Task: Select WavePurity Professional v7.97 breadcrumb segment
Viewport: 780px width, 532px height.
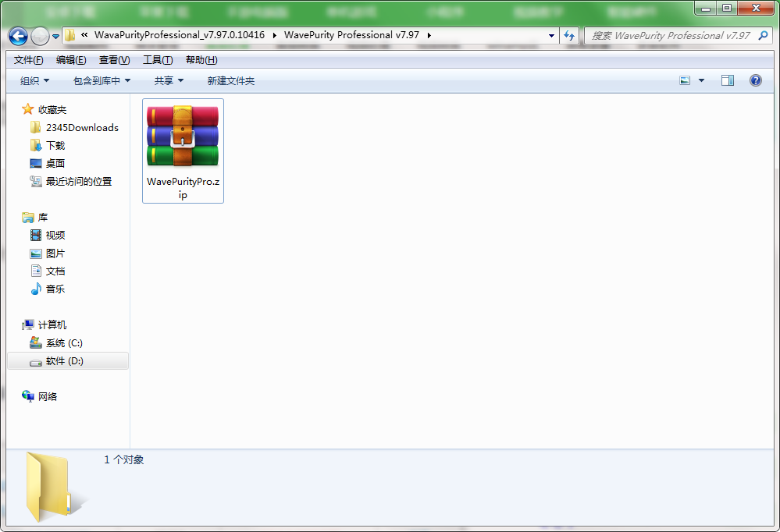Action: pos(351,35)
